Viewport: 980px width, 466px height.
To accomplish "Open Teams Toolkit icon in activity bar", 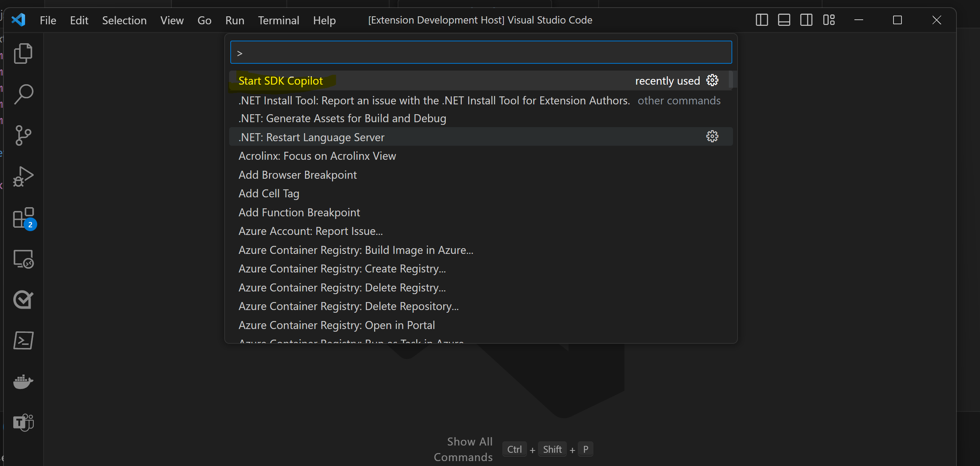I will [23, 422].
